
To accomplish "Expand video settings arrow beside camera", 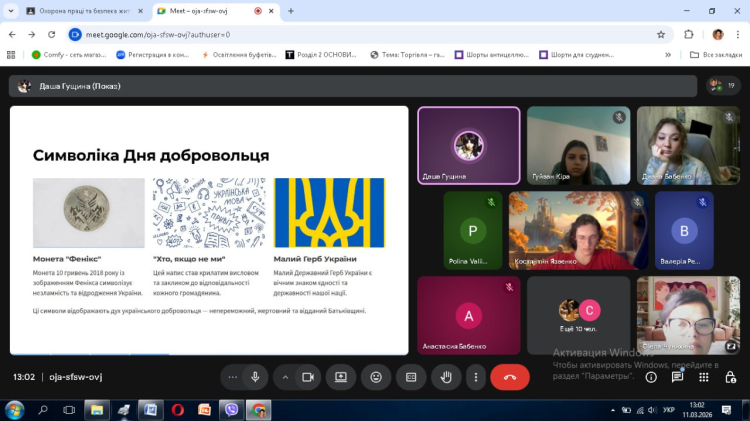I will click(286, 377).
